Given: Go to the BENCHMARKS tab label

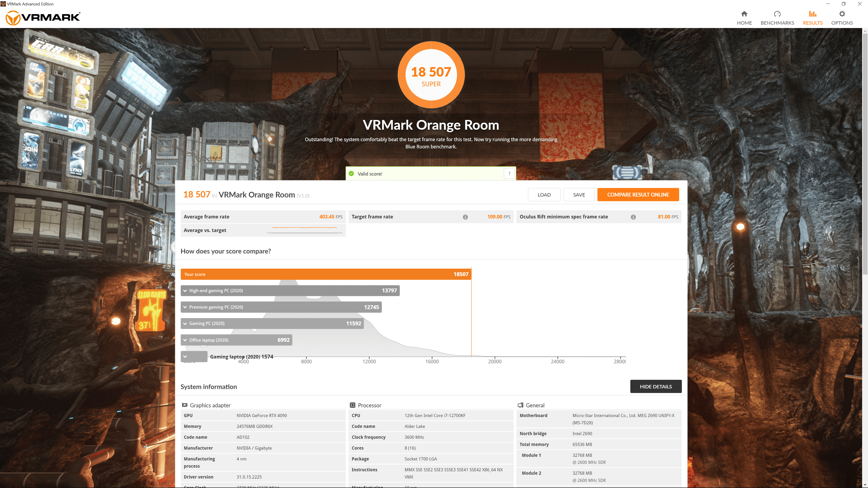Looking at the screenshot, I should tap(777, 23).
